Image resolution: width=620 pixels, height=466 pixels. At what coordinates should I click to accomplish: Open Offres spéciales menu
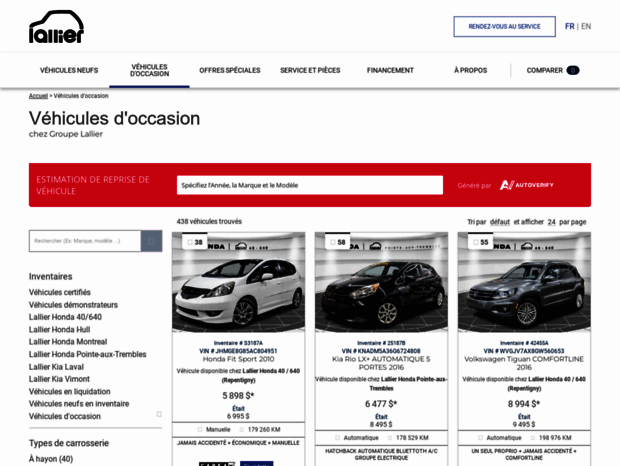point(230,70)
